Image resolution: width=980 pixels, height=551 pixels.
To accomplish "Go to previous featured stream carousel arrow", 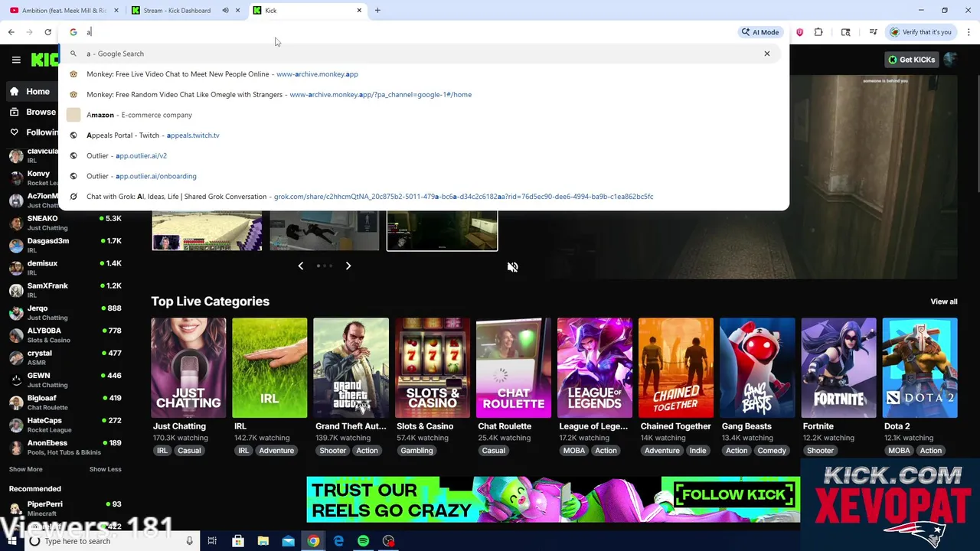I will coord(300,266).
